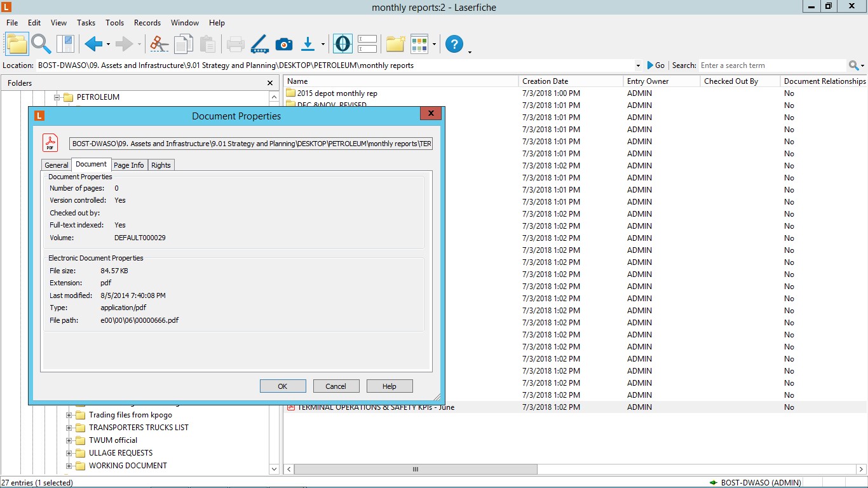Click the Laserfiche logo in main title bar

click(x=7, y=7)
